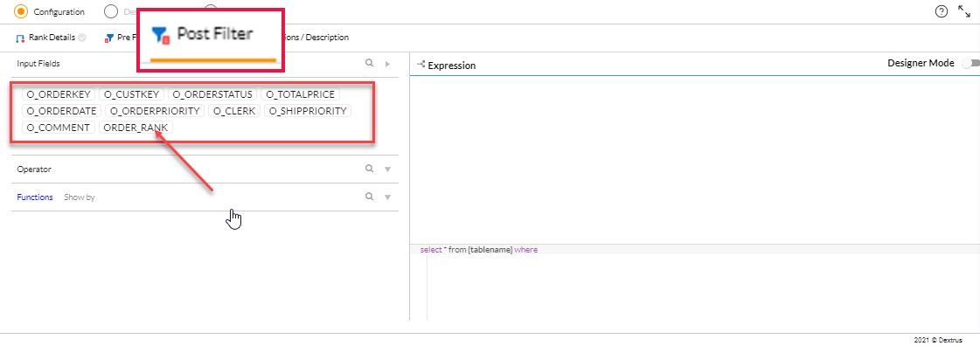The image size is (980, 346).
Task: Click the grey checkmark beside Rank Details
Action: point(82,38)
